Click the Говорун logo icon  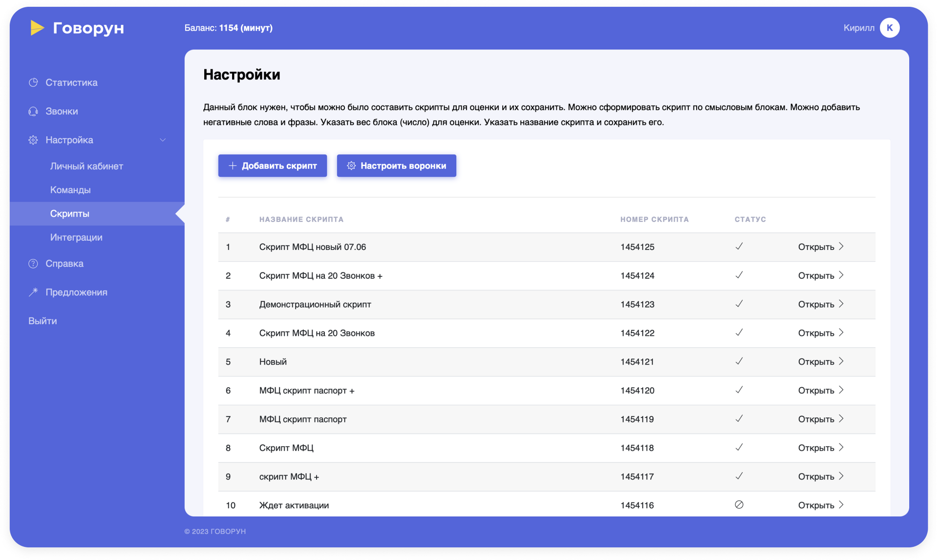(x=37, y=28)
